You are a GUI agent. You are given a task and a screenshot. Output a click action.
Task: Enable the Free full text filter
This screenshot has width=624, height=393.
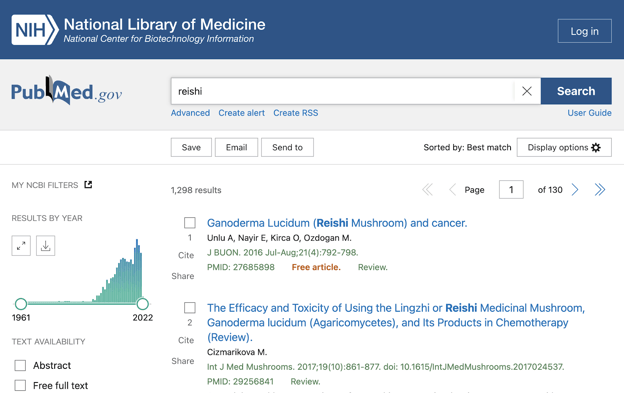20,385
